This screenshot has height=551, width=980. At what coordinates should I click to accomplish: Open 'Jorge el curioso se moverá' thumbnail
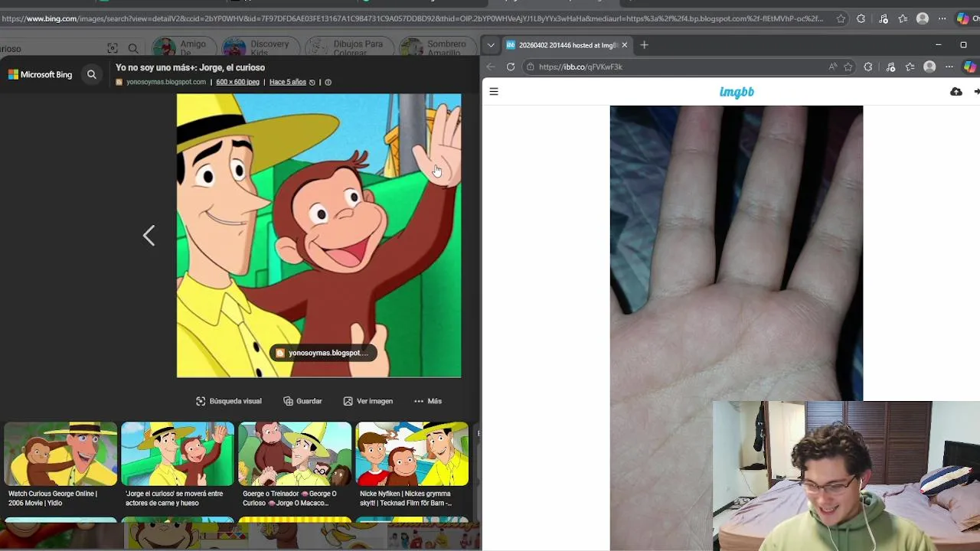178,454
